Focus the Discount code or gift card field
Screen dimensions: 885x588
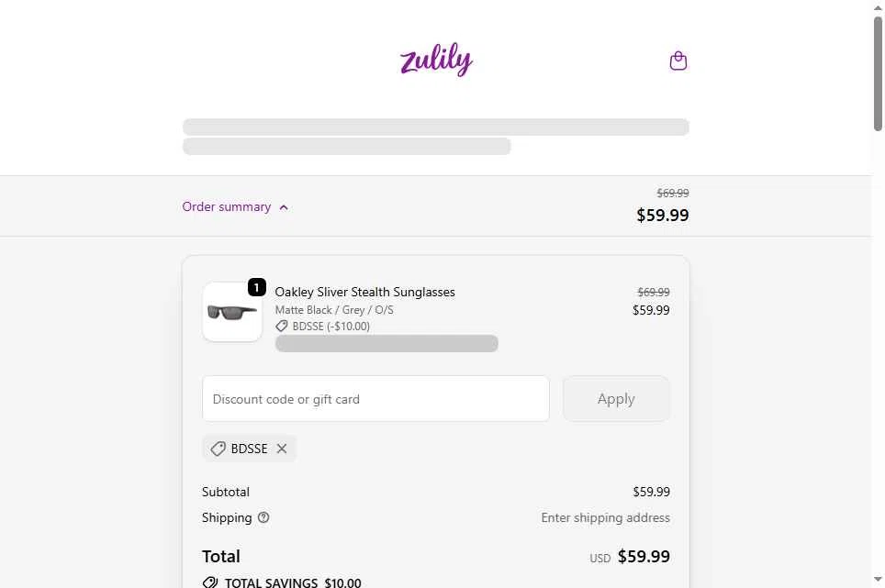(375, 399)
